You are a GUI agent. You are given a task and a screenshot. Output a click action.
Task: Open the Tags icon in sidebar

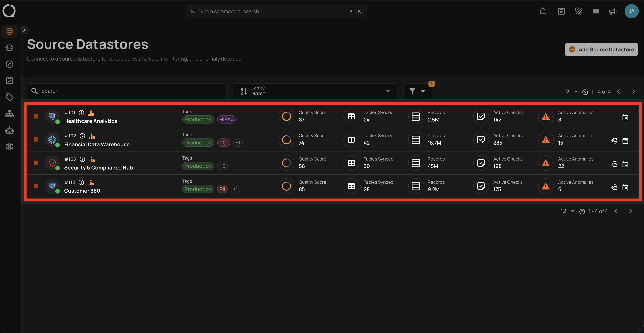(x=10, y=97)
